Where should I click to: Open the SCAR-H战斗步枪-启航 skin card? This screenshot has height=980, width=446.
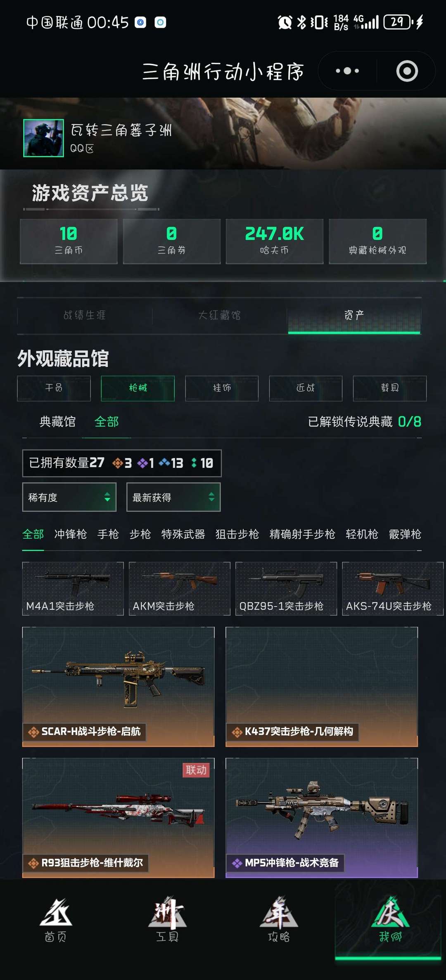click(118, 687)
